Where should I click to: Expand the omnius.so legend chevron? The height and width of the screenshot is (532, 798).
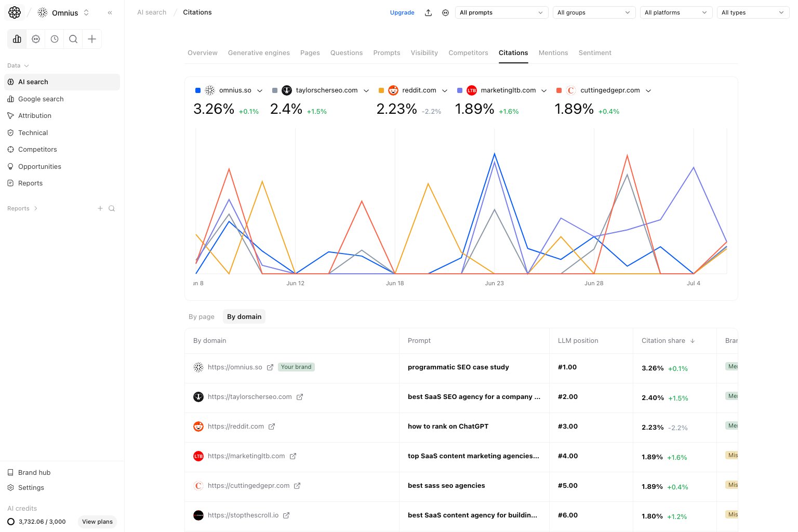[260, 90]
